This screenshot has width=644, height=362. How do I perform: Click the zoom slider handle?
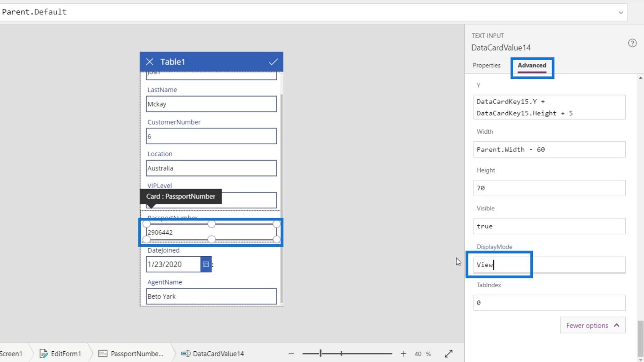pos(320,354)
